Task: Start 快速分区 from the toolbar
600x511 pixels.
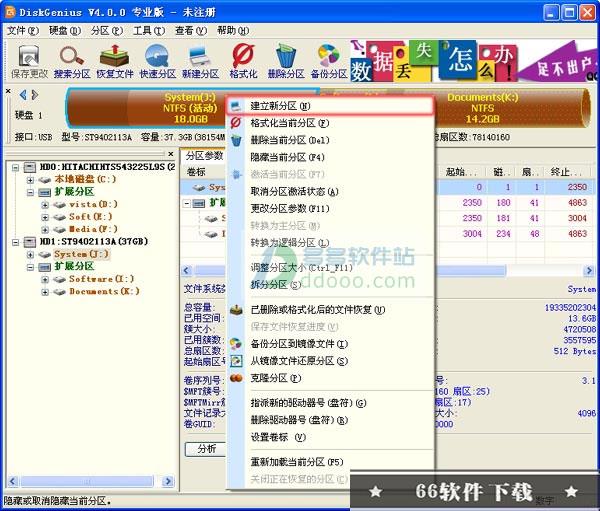Action: (157, 61)
